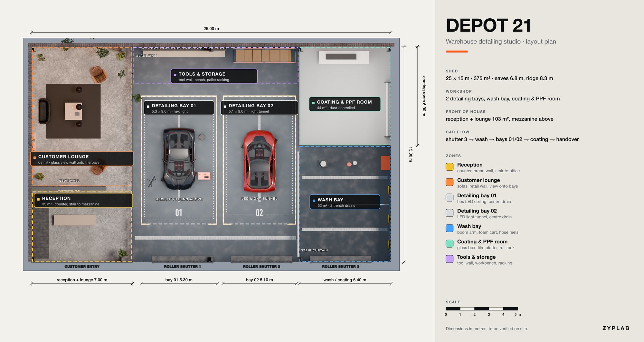The image size is (644, 342).
Task: Click the 15.00 m height dimension
Action: pos(411,155)
